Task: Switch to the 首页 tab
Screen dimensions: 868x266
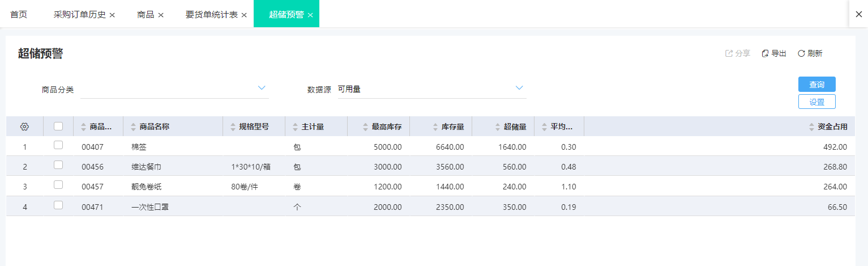Action: [x=19, y=15]
